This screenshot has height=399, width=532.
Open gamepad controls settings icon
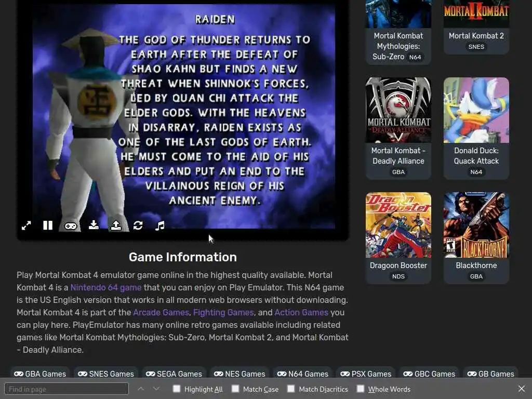71,226
